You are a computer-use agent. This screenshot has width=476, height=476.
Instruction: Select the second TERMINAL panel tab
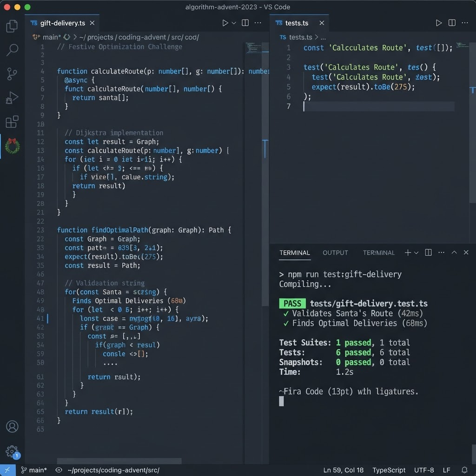pos(379,253)
